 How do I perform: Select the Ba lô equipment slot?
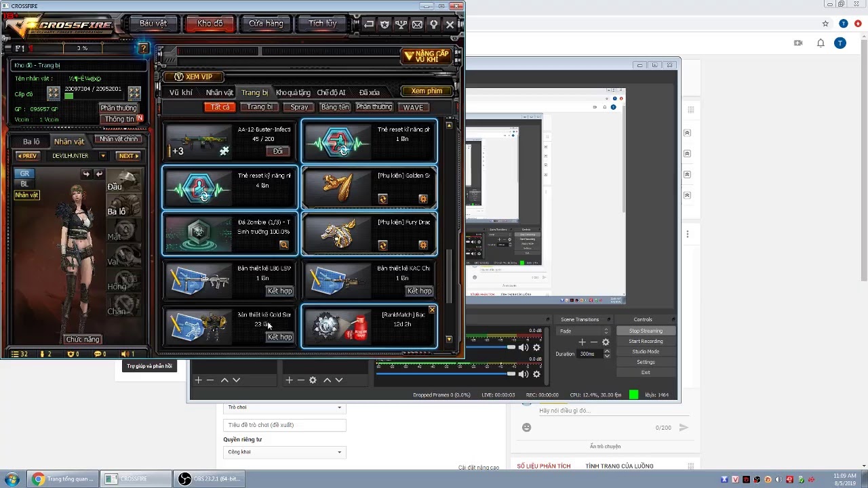[124, 205]
